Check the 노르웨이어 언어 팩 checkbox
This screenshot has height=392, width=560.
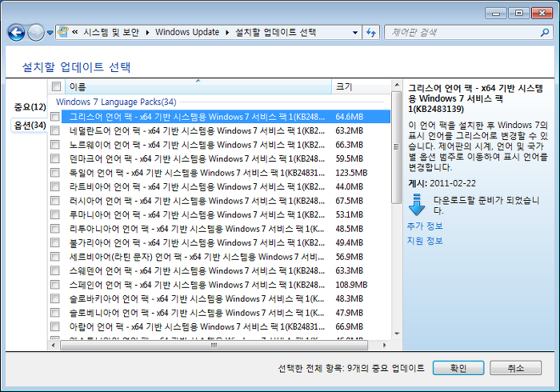tap(55, 145)
